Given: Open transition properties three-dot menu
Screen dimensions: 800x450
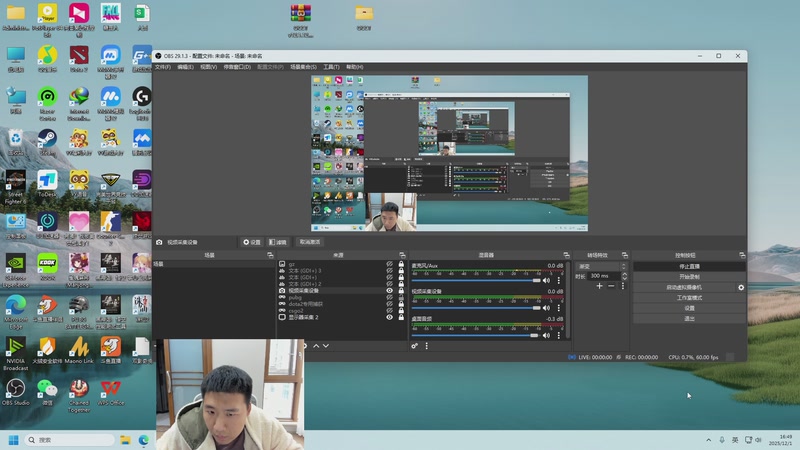Looking at the screenshot, I should click(x=622, y=286).
